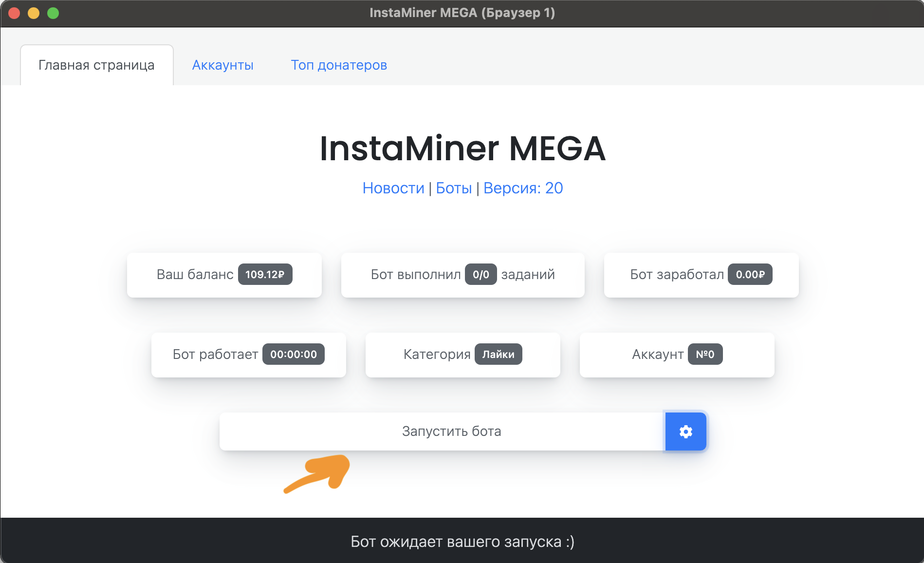924x563 pixels.
Task: Follow the Боты link
Action: pos(454,188)
